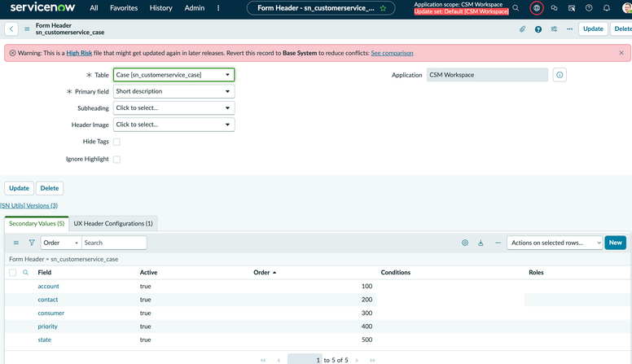
Task: Focus the list Search input
Action: (x=114, y=243)
